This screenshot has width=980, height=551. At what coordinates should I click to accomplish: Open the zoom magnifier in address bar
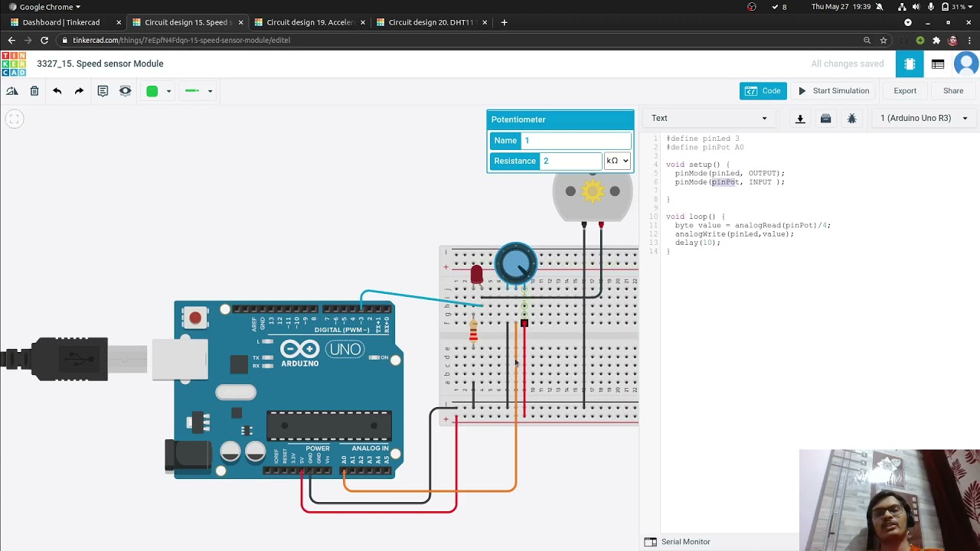click(x=867, y=41)
